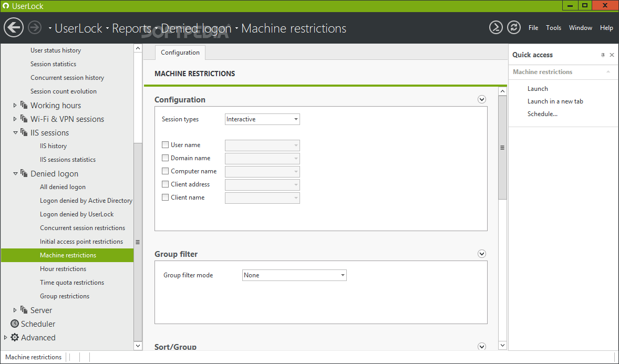Enable the Client address checkbox
619x364 pixels.
coord(166,184)
